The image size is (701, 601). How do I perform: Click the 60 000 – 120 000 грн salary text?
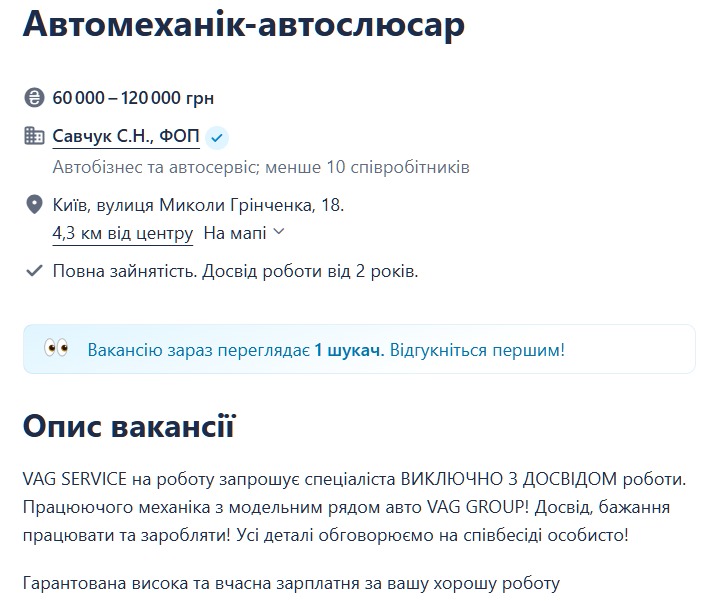134,98
